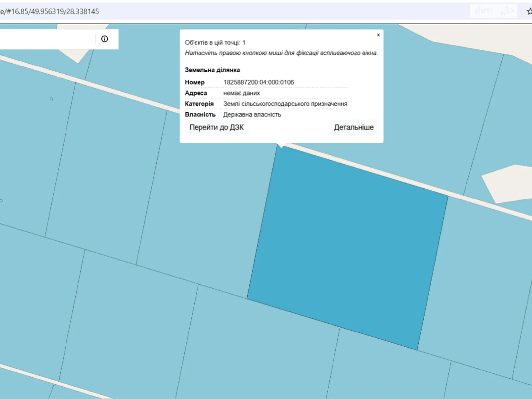532x399 pixels.
Task: Click the browser address bar URL
Action: click(x=50, y=11)
